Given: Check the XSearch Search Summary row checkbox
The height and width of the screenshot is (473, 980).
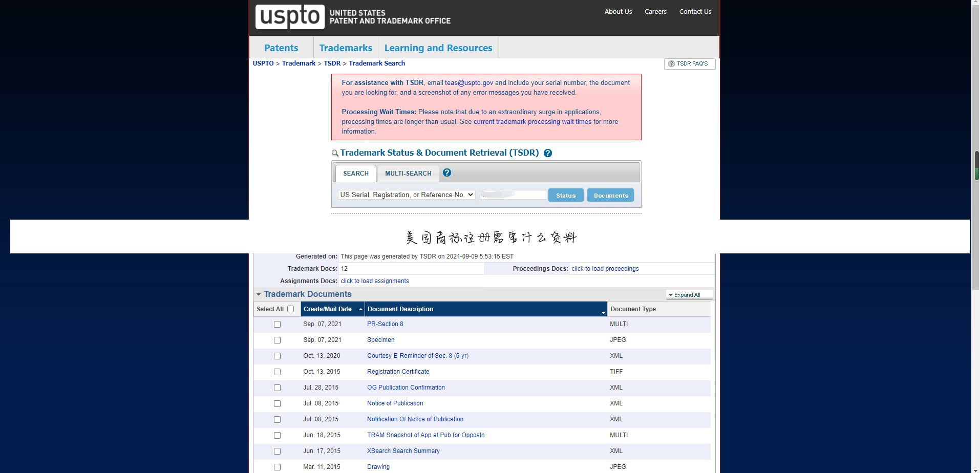Looking at the screenshot, I should pyautogui.click(x=277, y=451).
